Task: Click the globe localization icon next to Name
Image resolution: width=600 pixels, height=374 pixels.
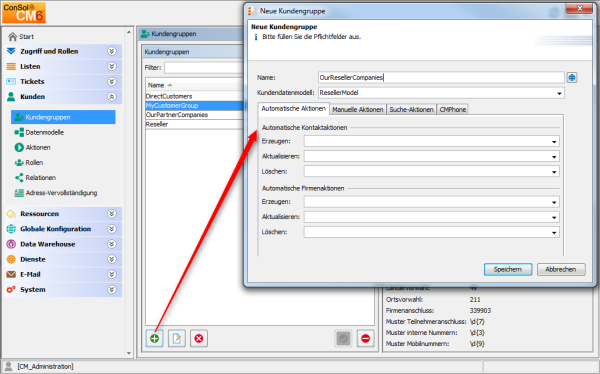Action: [572, 78]
